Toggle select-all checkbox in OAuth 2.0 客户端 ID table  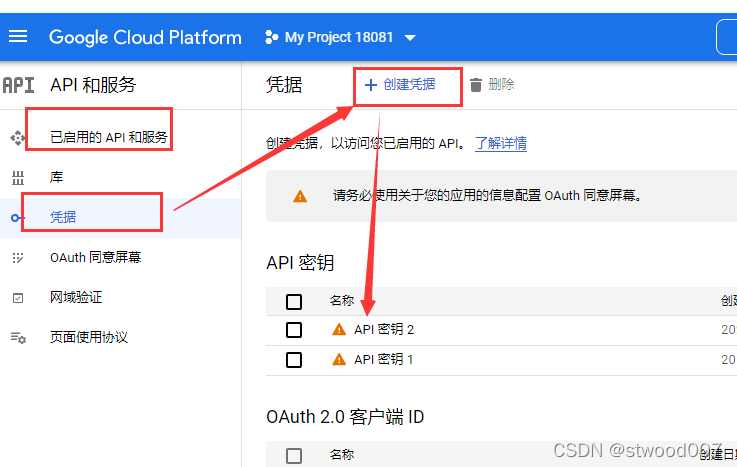294,456
